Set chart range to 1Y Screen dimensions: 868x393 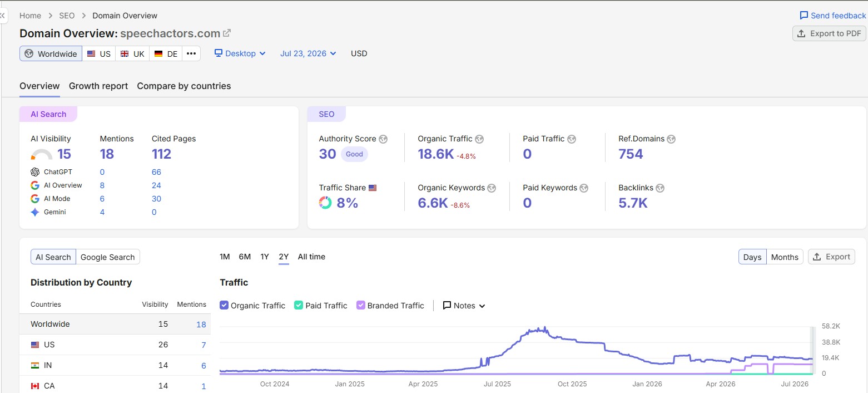(265, 257)
